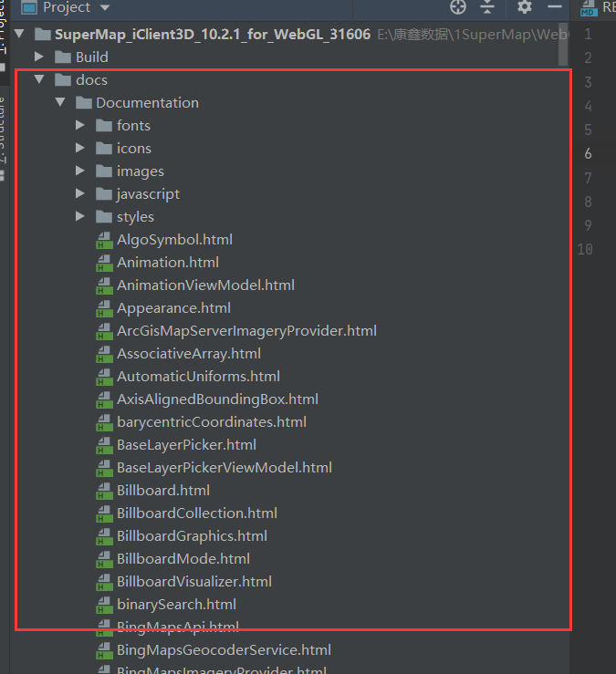Expand the styles folder arrow
The width and height of the screenshot is (616, 674).
click(x=80, y=216)
